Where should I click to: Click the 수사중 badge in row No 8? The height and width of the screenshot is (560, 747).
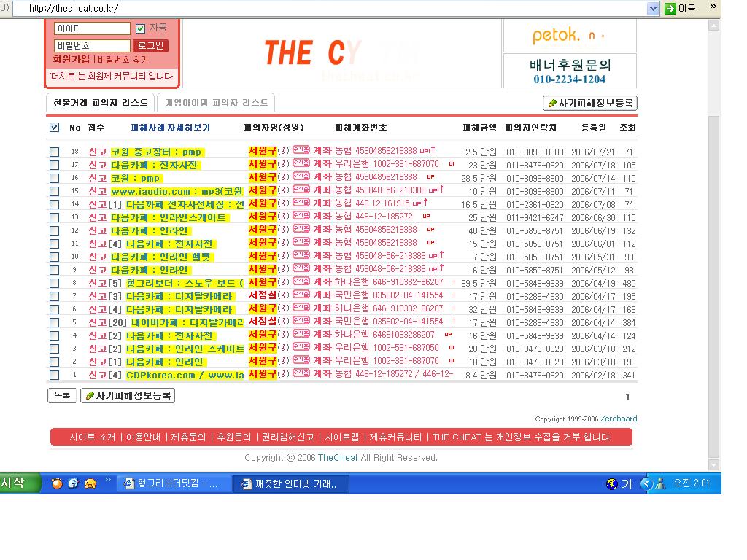[x=301, y=281]
